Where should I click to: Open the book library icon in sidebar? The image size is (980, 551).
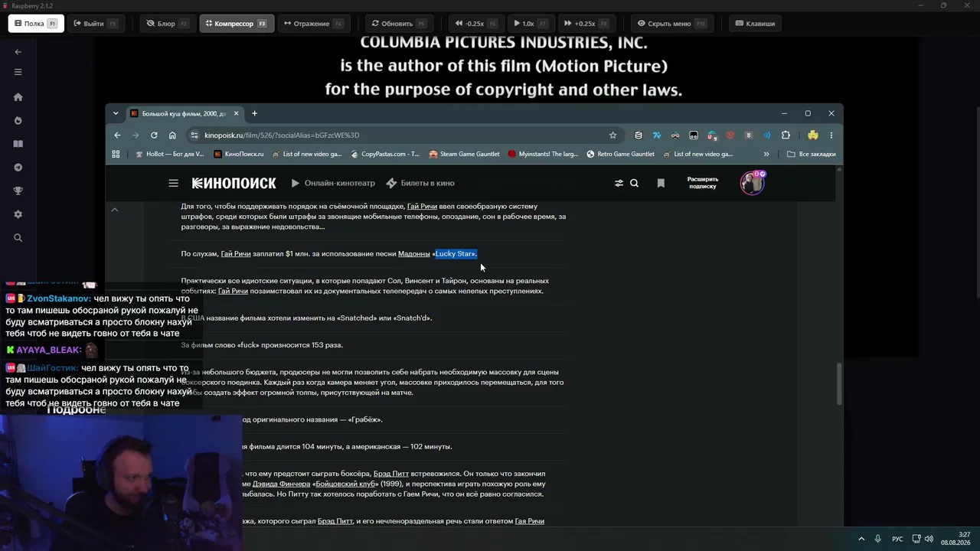click(18, 144)
